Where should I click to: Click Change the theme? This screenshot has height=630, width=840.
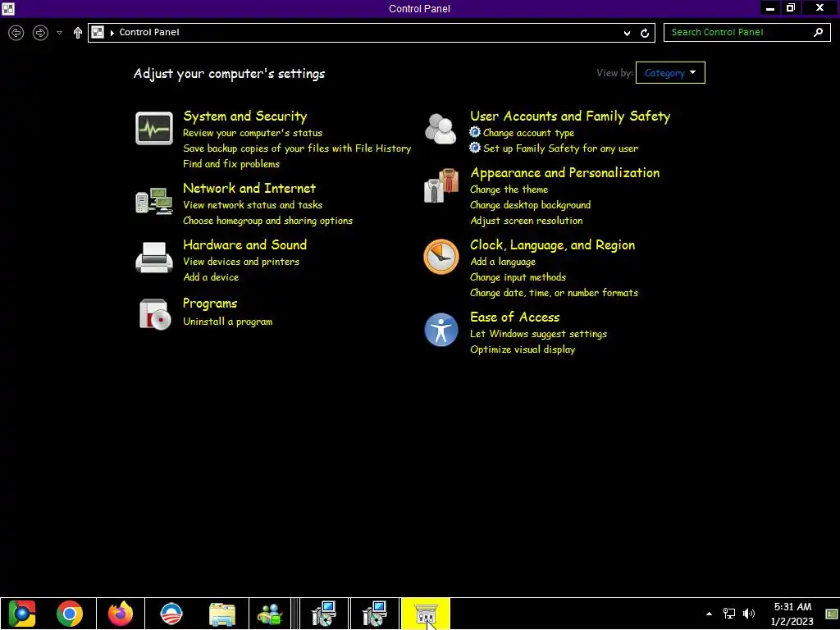[x=509, y=189]
